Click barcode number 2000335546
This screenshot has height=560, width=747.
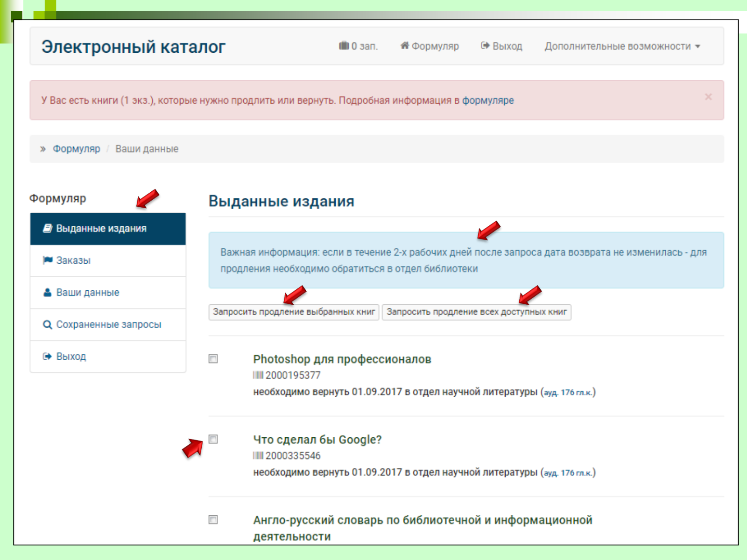(293, 455)
